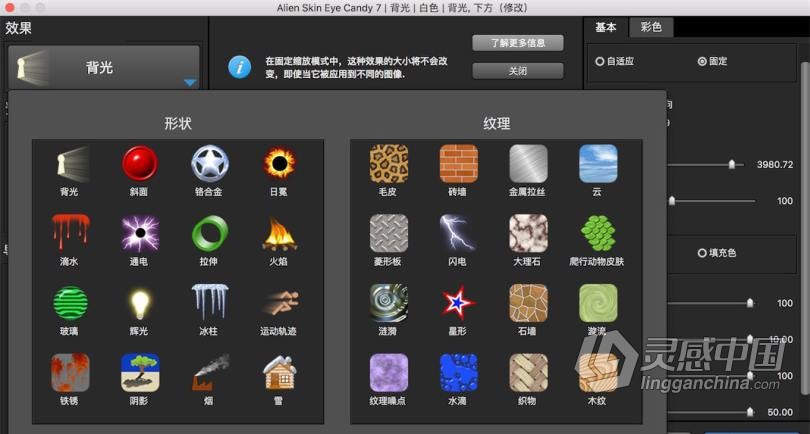Click the 了解更多信息 learn more button
Image resolution: width=810 pixels, height=434 pixels.
518,43
